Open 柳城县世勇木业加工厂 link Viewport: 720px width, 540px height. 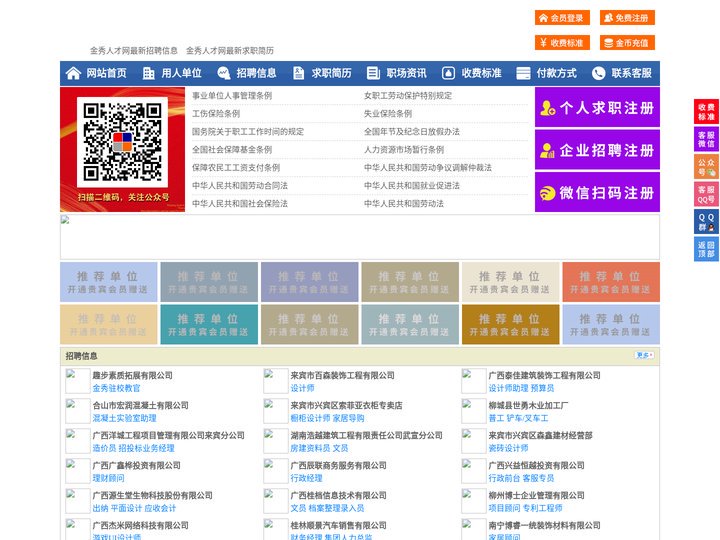click(528, 405)
